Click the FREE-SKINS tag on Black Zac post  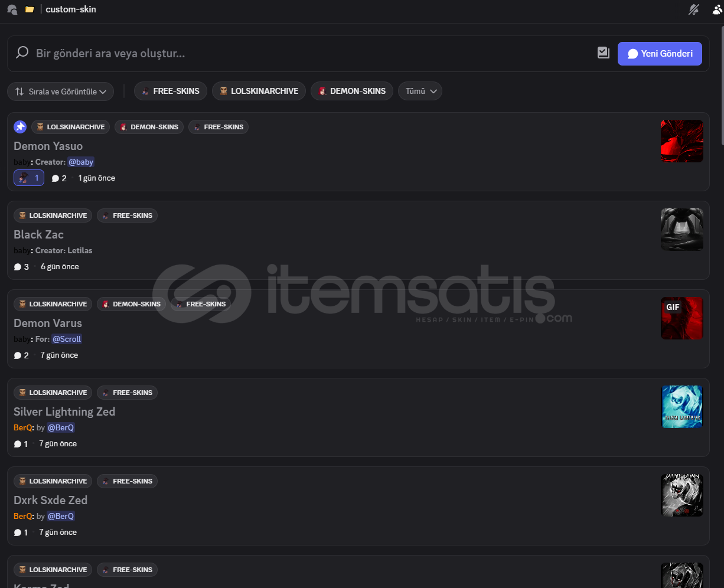(x=127, y=215)
